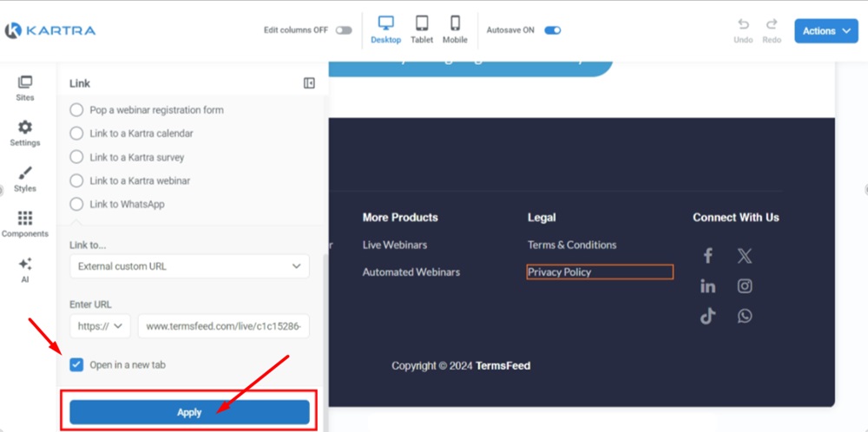The height and width of the screenshot is (432, 868).
Task: Click the Instagram icon in footer
Action: coord(745,286)
